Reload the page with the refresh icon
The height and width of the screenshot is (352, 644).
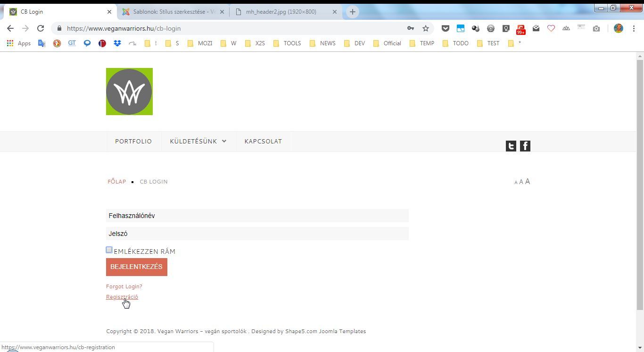point(41,28)
